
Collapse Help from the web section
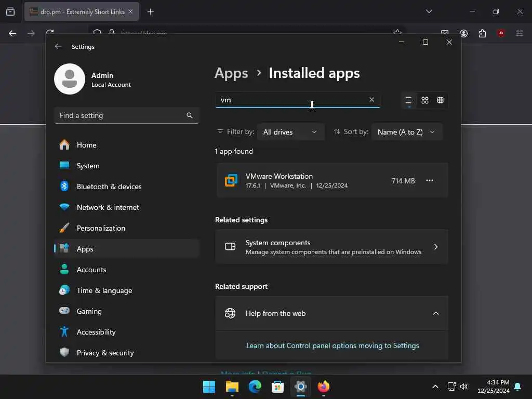[x=331, y=313]
